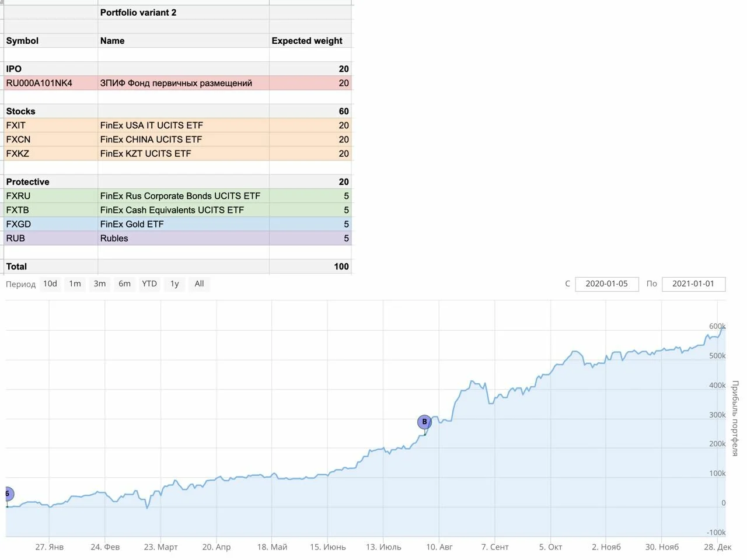Select the 10d period button
747x560 pixels.
point(50,284)
